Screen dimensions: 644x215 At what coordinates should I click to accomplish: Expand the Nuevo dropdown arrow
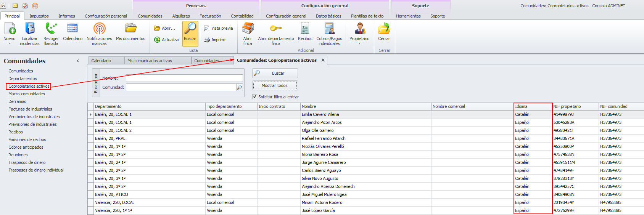click(x=10, y=43)
